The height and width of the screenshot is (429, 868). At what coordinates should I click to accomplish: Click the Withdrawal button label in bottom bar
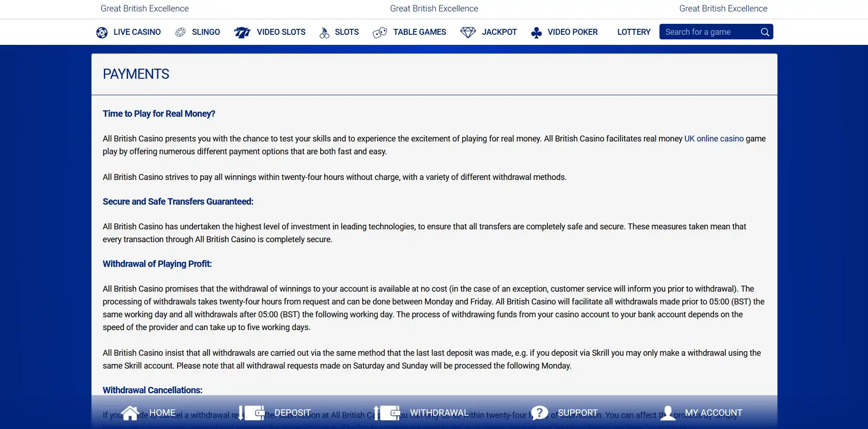coord(439,413)
